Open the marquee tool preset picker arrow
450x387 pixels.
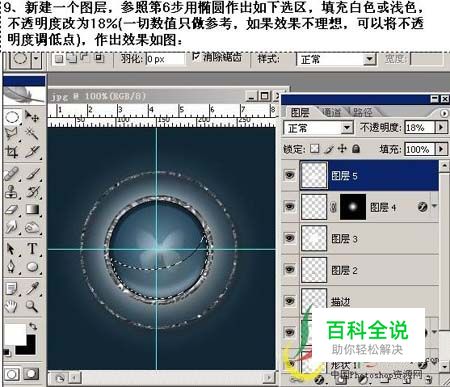tap(36, 60)
